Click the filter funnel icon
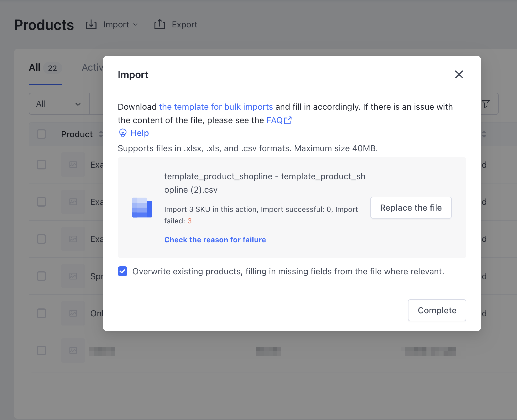 [x=486, y=104]
